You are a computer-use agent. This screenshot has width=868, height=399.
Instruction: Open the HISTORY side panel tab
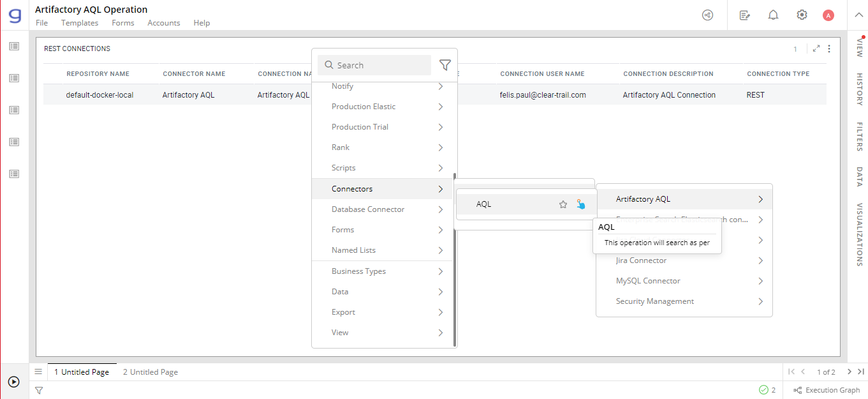(859, 89)
